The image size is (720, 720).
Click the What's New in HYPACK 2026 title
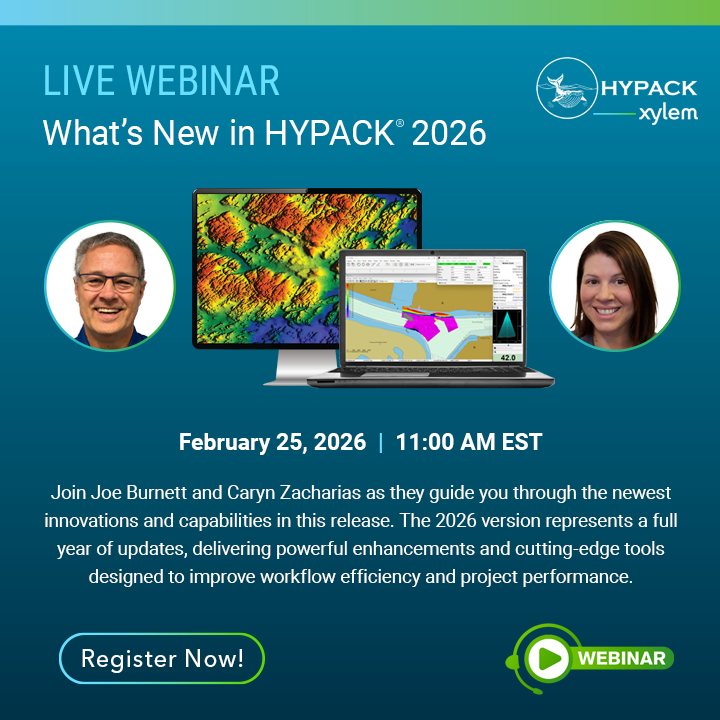264,133
